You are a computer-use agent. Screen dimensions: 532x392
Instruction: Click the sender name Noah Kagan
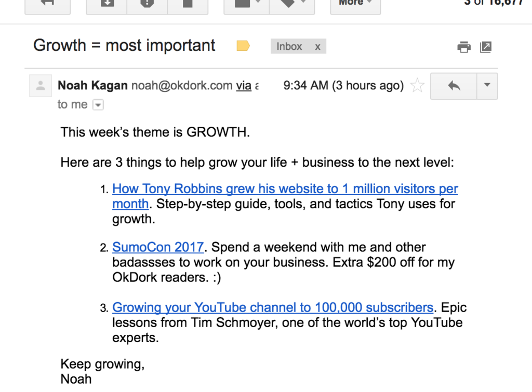point(92,86)
